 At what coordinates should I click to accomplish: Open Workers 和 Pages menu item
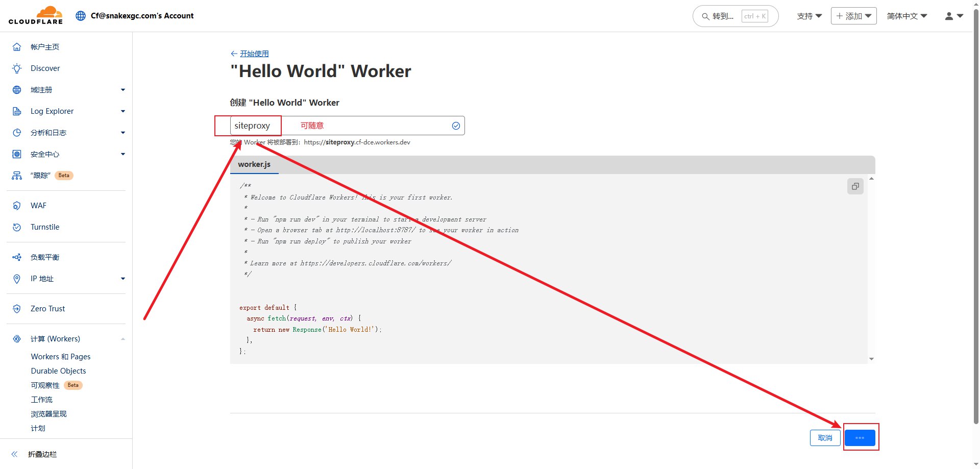click(61, 357)
